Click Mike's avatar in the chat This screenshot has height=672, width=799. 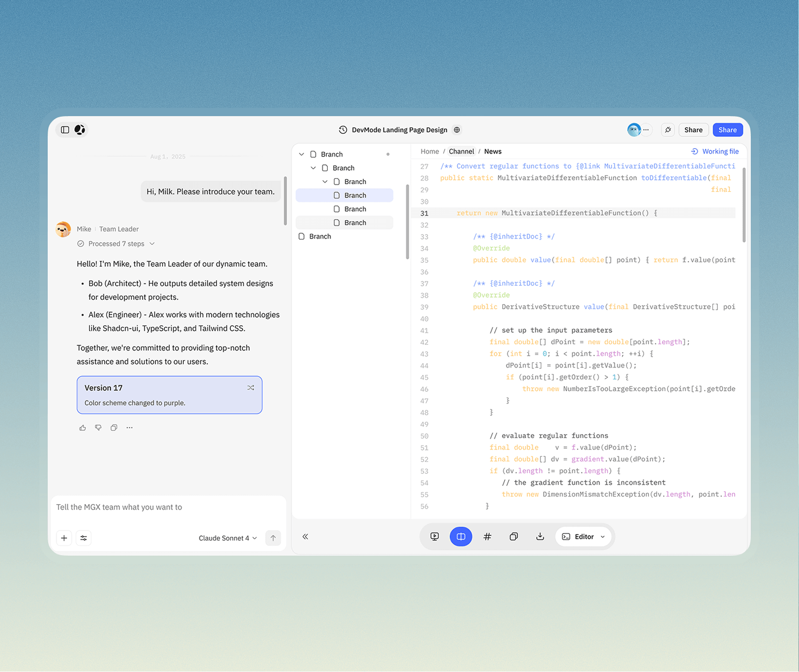click(x=63, y=229)
